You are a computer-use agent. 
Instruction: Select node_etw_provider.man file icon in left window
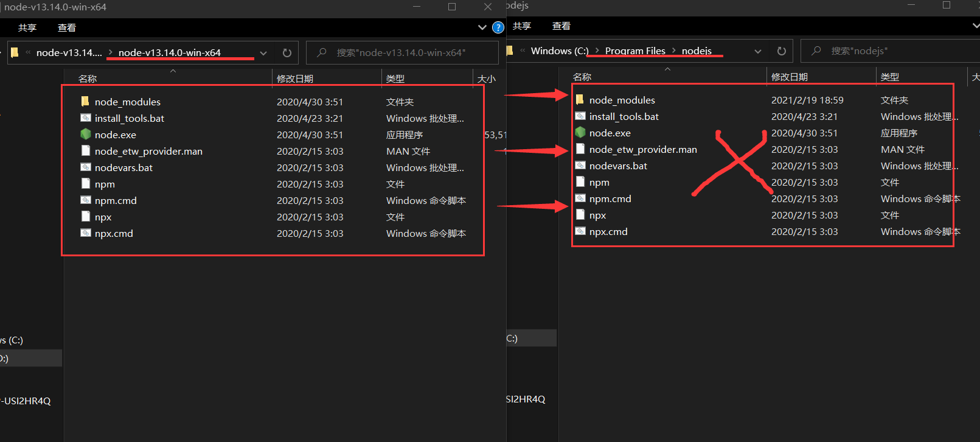coord(85,151)
